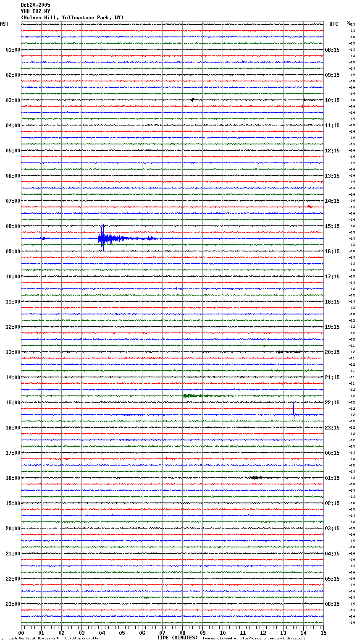Click the black spike at minute 8.5 on 03:00 trace
The image size is (357, 644).
click(x=193, y=100)
